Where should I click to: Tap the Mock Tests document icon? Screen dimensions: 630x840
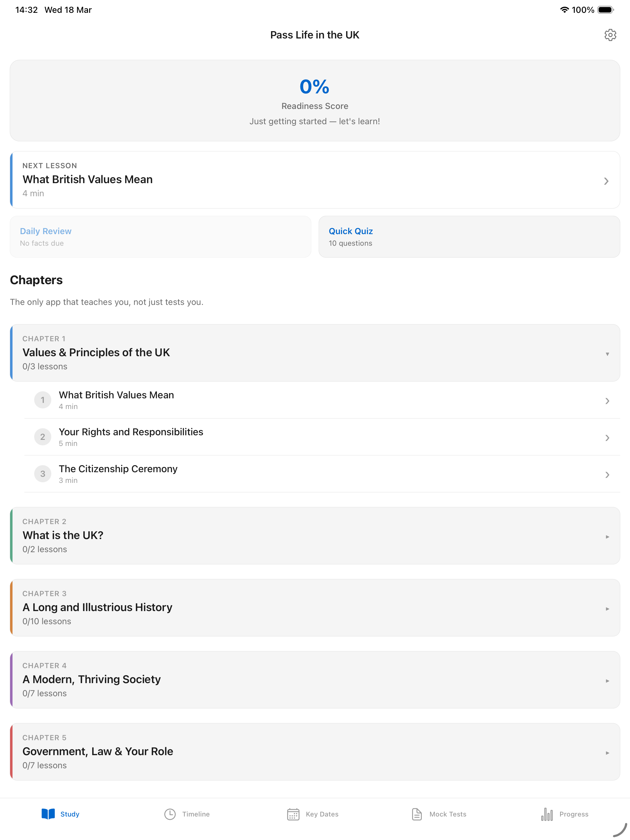click(x=417, y=814)
